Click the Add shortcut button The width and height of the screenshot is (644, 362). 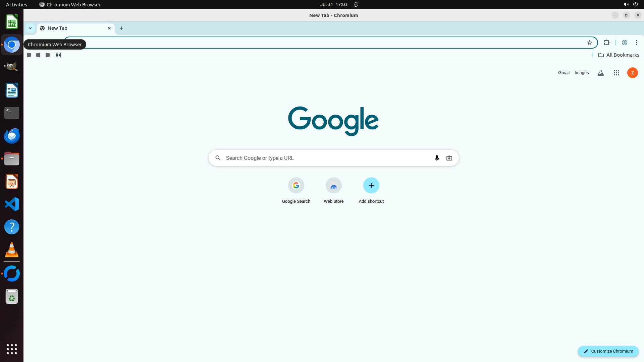371,186
